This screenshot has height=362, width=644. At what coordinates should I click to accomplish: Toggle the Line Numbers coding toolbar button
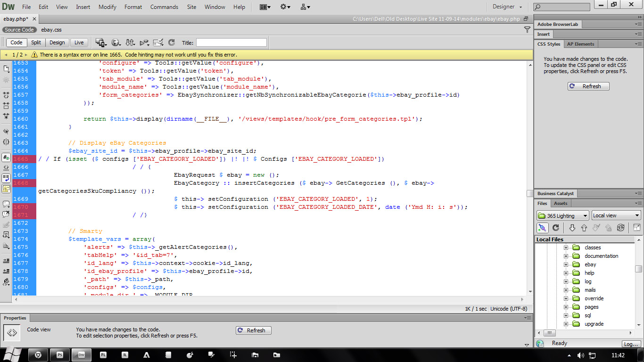[6, 158]
